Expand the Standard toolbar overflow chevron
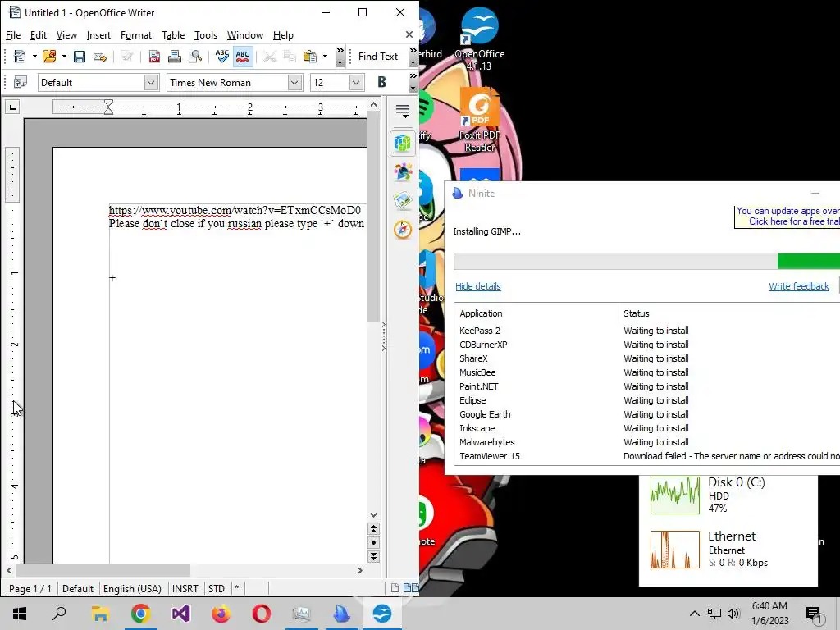The image size is (840, 630). click(340, 57)
